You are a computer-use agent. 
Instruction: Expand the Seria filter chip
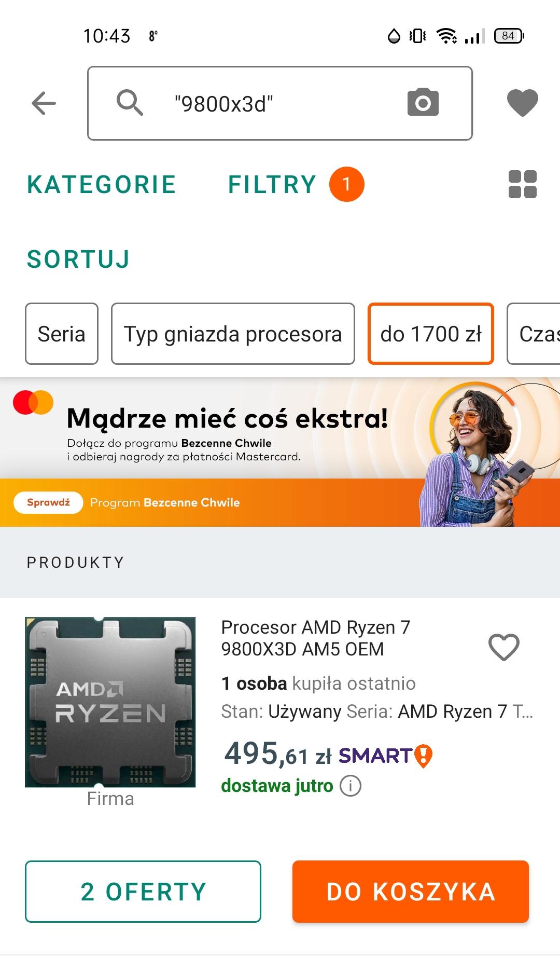(61, 334)
